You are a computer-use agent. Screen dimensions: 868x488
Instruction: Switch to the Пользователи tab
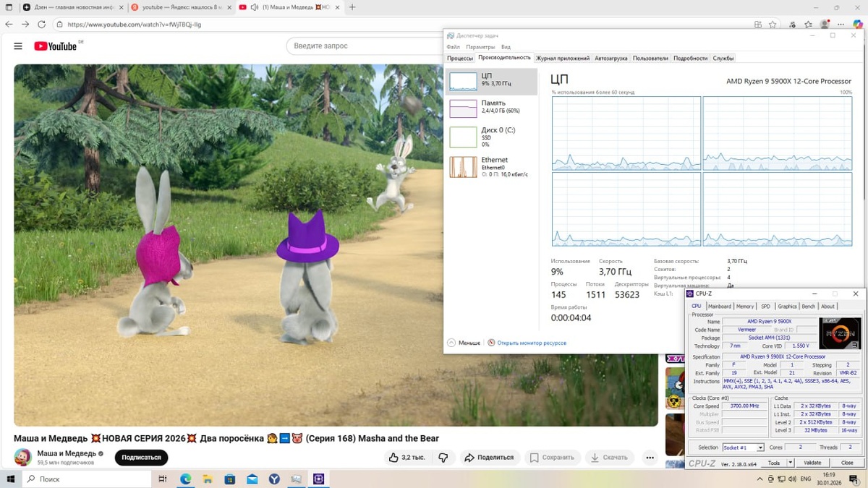pos(650,58)
